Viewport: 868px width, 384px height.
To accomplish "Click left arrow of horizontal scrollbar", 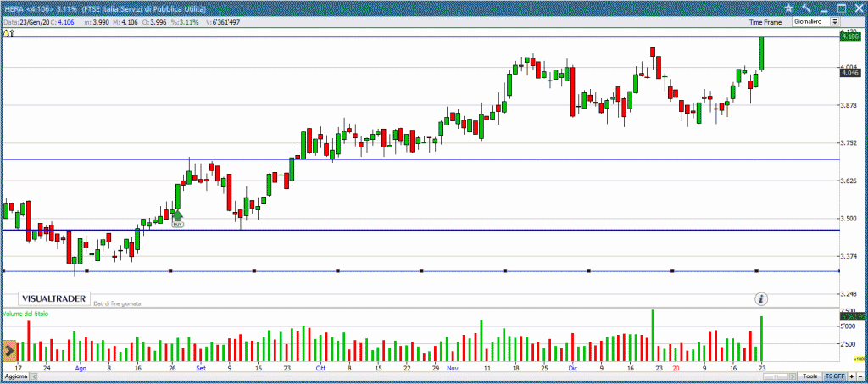I will [34, 376].
